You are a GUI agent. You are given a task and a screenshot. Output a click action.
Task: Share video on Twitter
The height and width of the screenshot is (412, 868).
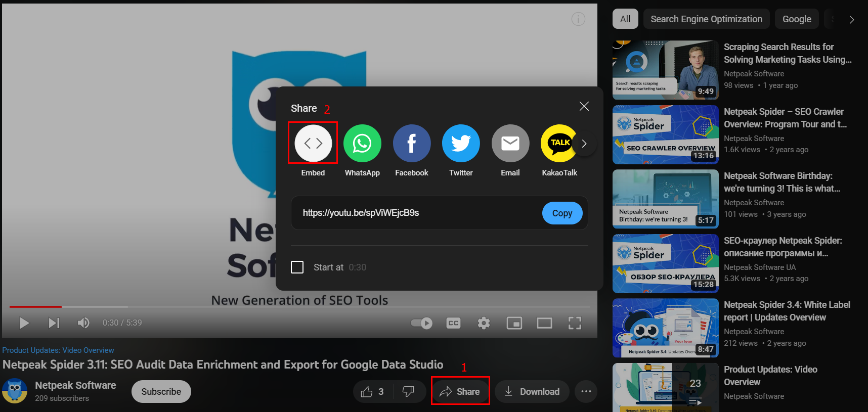pyautogui.click(x=461, y=144)
